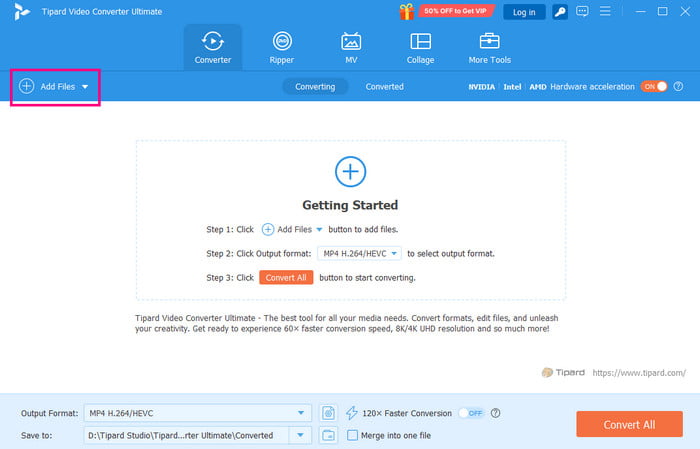Switch to the Converted tab
The height and width of the screenshot is (449, 700).
click(x=384, y=87)
